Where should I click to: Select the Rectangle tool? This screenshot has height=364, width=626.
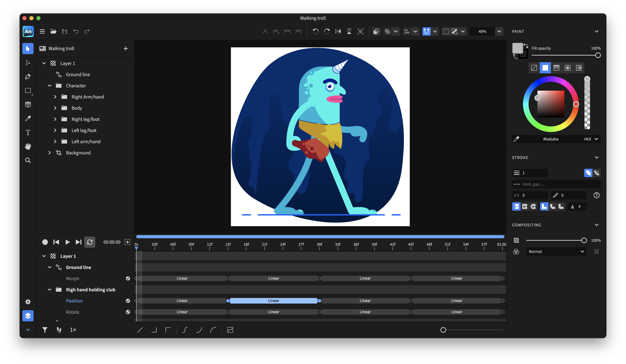[x=28, y=90]
